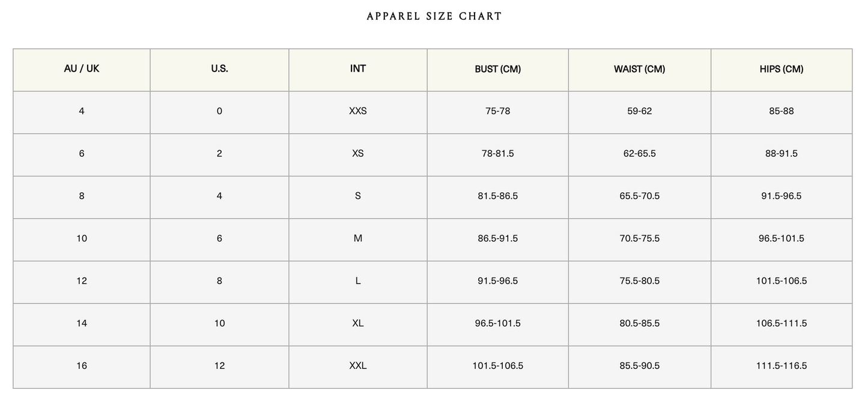Click waist measurement 75.5-80.5
868x399 pixels.
coord(639,281)
